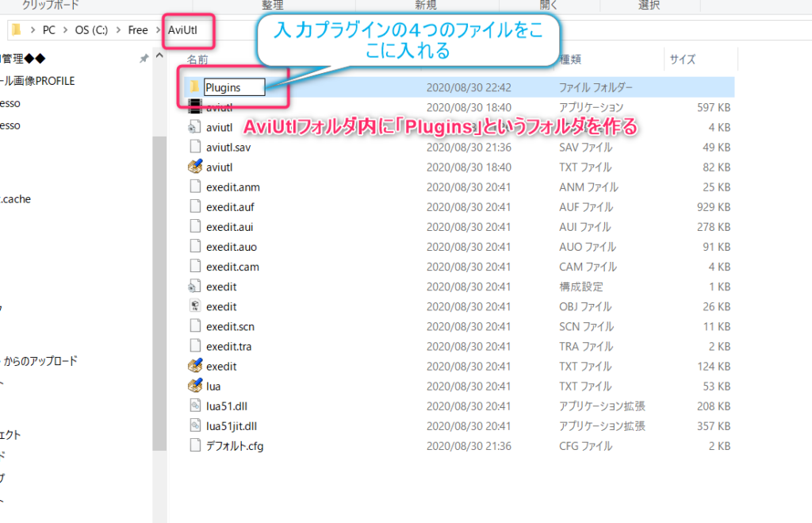
Task: Select the exedit.auo file icon
Action: coord(195,246)
